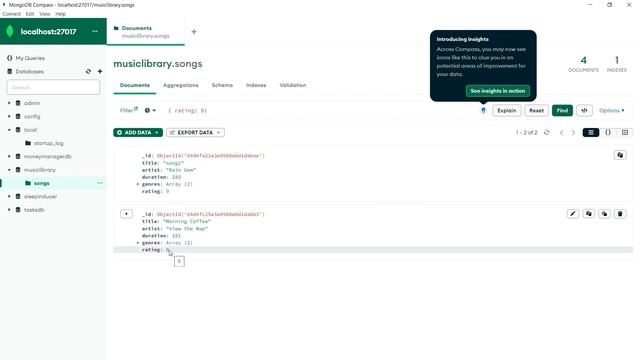The height and width of the screenshot is (360, 640).
Task: Switch to JSON view
Action: [x=608, y=133]
